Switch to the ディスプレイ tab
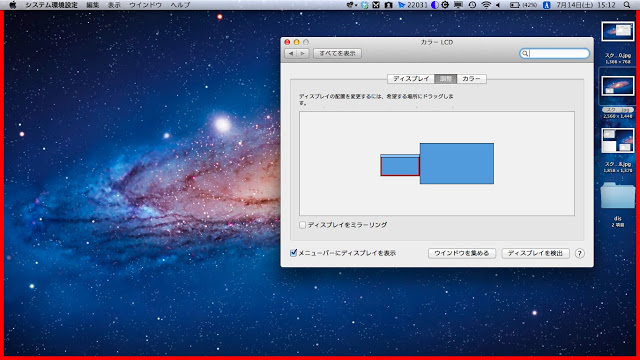The image size is (640, 360). (x=411, y=79)
